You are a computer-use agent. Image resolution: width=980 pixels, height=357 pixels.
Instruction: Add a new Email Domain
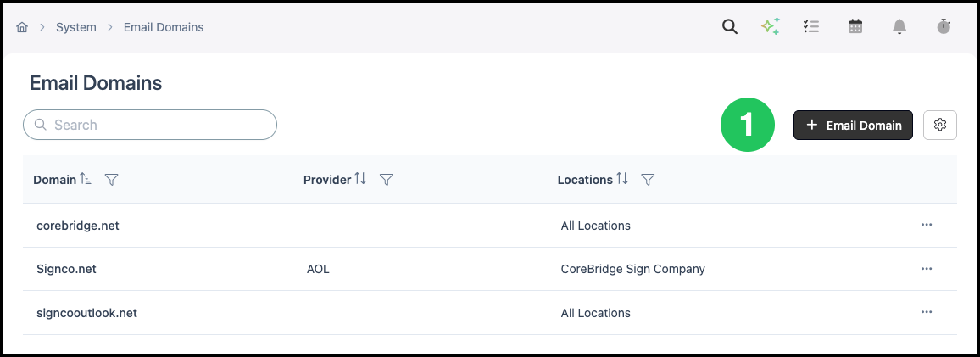tap(853, 125)
